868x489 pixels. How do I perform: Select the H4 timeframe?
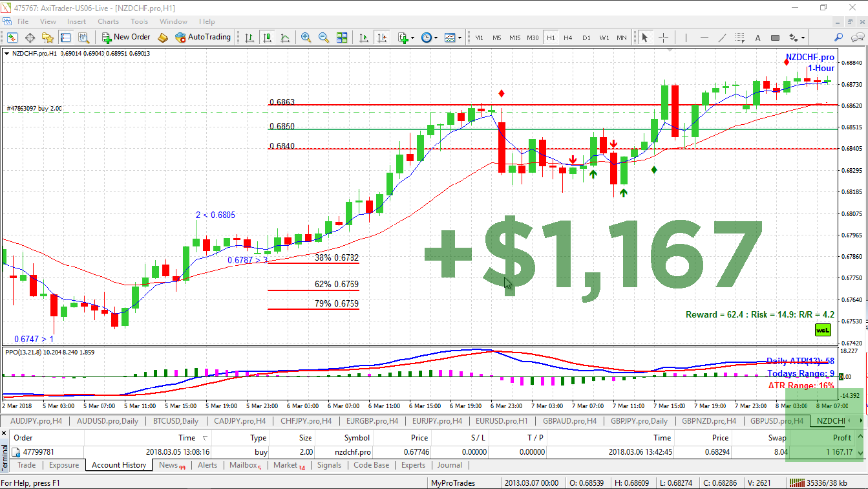point(568,38)
